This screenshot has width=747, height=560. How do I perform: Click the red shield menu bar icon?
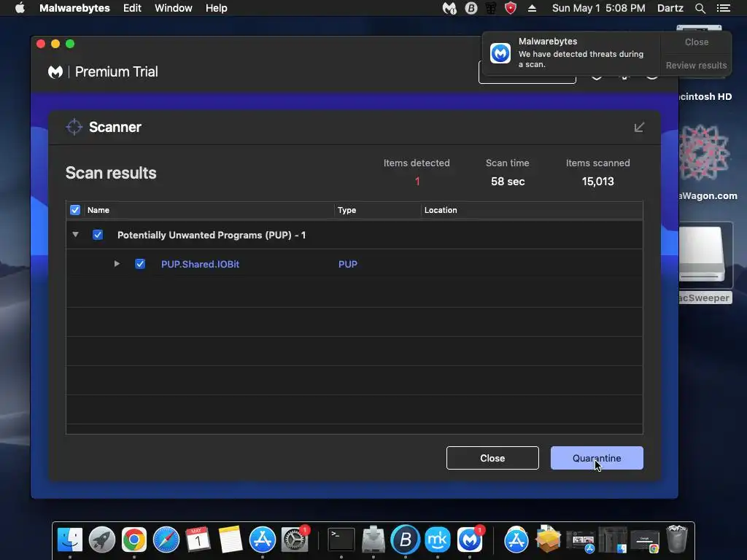point(510,8)
